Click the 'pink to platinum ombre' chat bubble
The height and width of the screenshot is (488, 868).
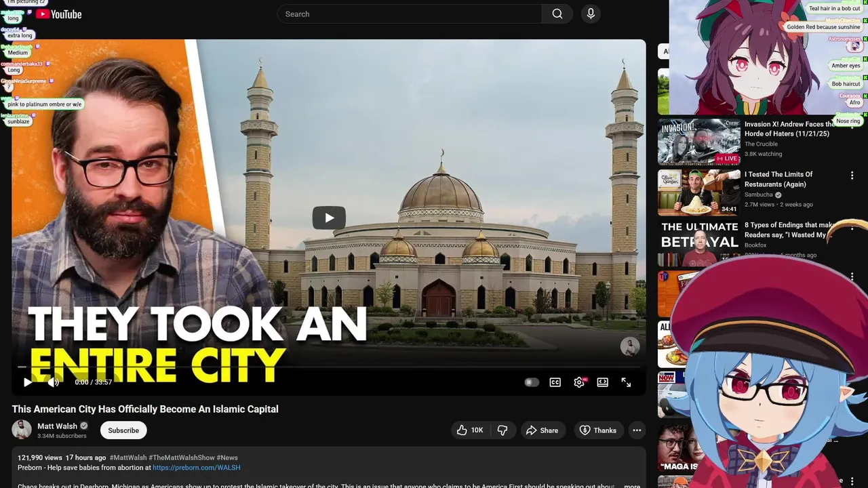click(45, 104)
